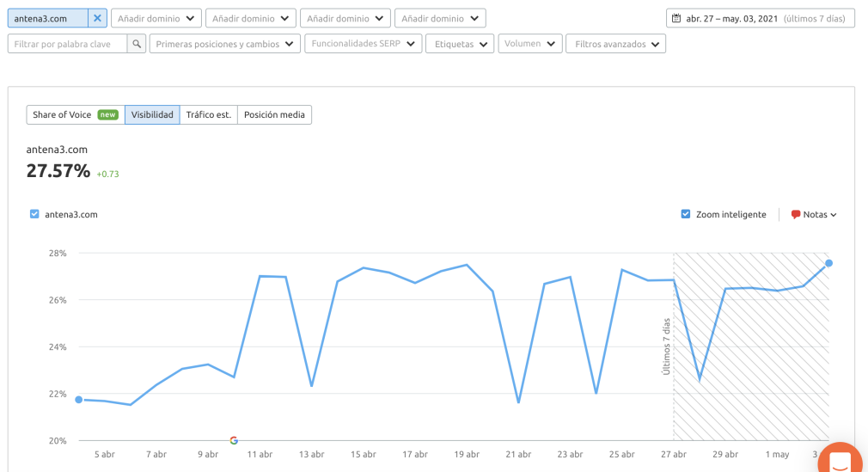Switch to Posición media tab
Viewport: 868px width, 472px height.
pos(274,114)
